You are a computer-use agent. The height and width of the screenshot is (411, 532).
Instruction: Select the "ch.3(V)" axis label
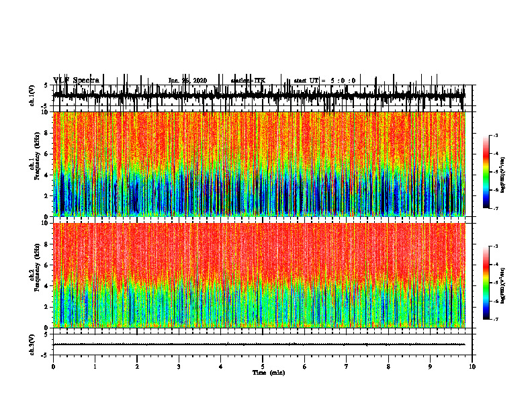coord(32,345)
